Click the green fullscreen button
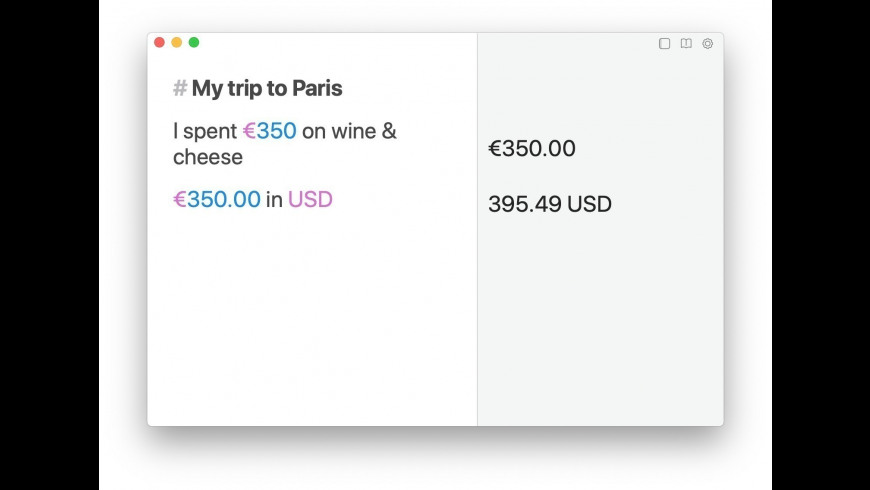The image size is (870, 490). tap(194, 42)
